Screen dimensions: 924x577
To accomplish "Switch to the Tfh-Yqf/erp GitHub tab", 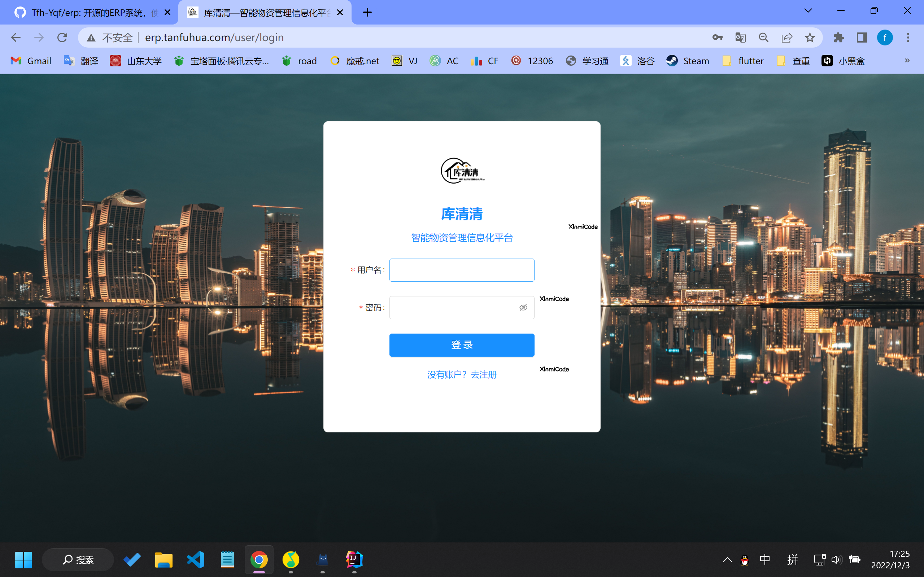I will (88, 12).
